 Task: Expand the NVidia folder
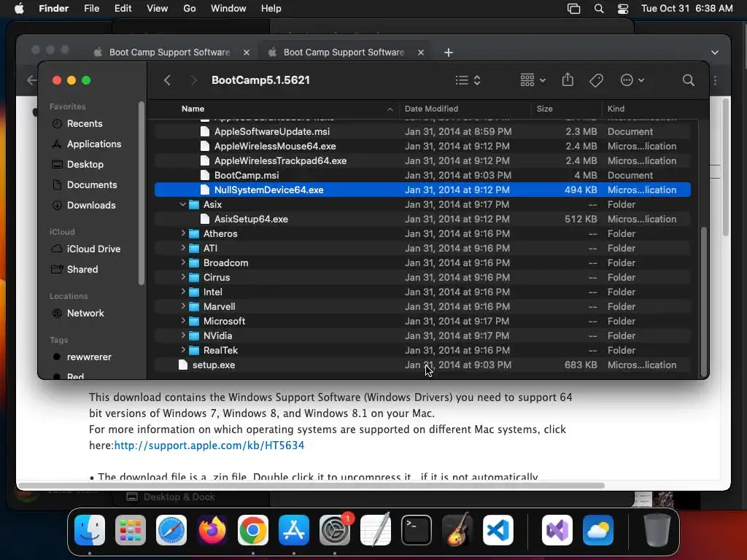[x=183, y=335]
